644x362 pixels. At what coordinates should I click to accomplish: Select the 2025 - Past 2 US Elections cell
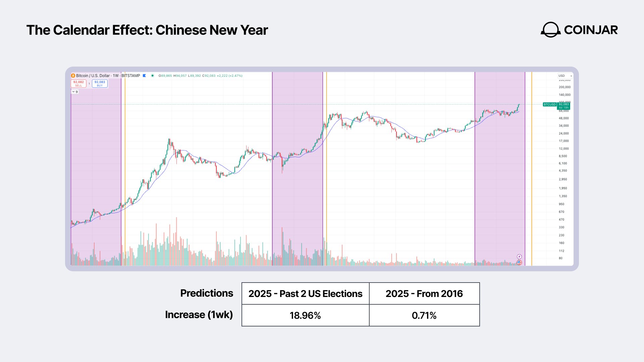point(305,294)
